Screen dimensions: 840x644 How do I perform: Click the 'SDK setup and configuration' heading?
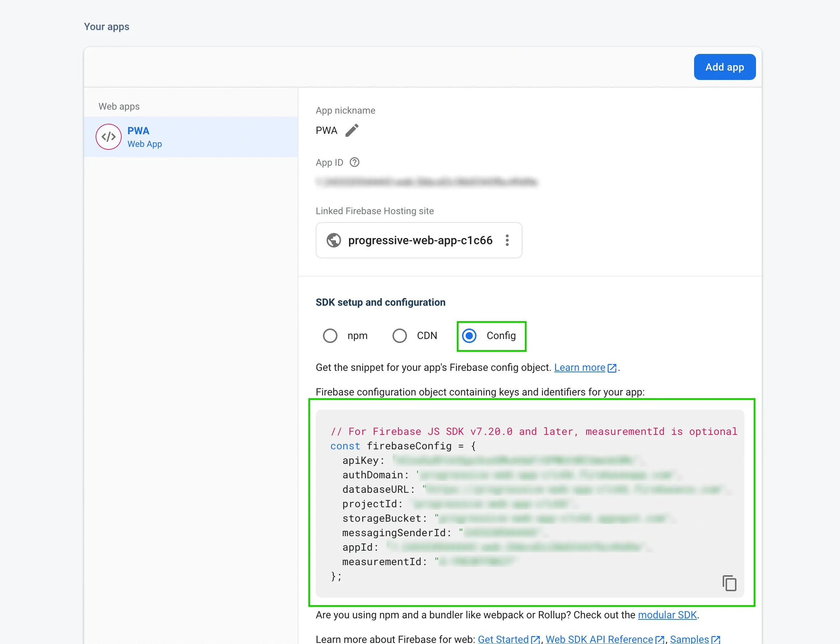pyautogui.click(x=381, y=302)
